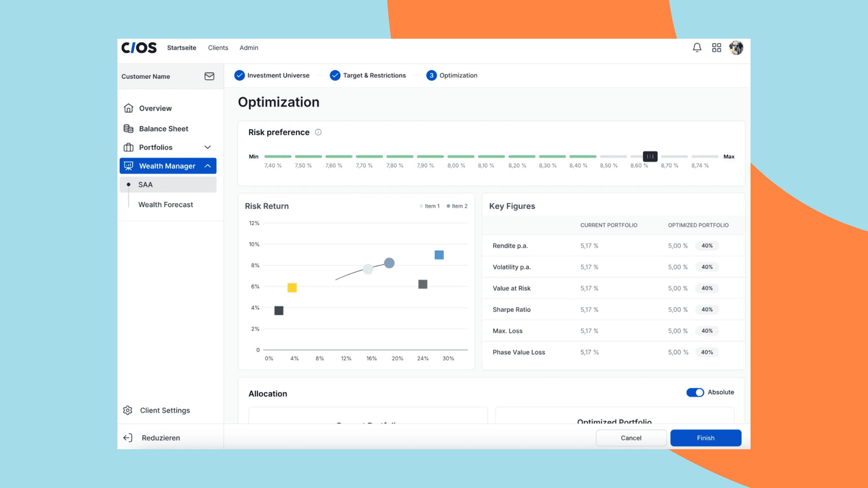Click the Reduzieren exit icon
Viewport: 868px width, 488px height.
(x=127, y=438)
